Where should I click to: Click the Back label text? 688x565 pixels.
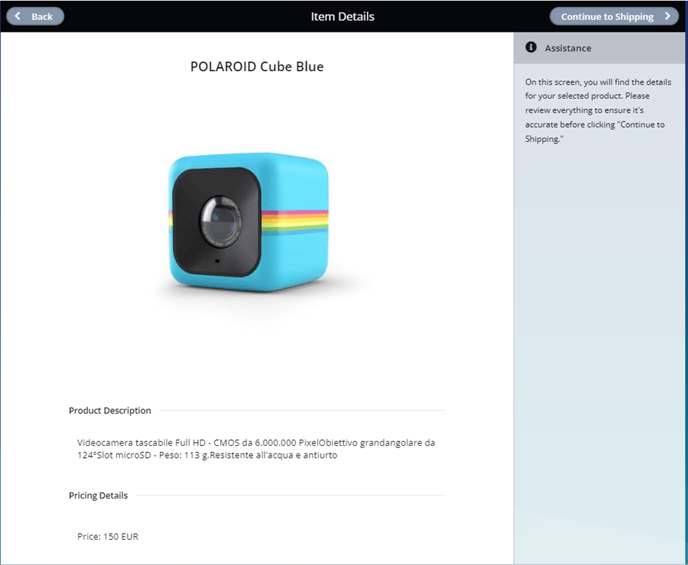(x=42, y=17)
